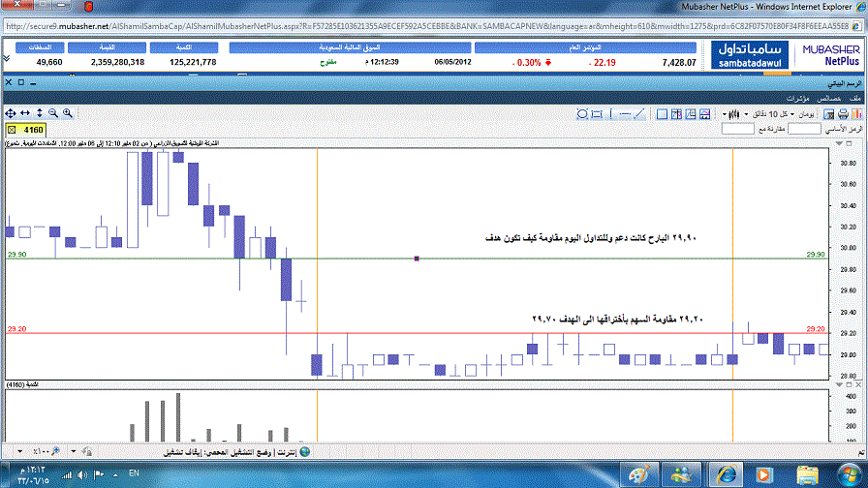Click the single chart layout icon
Viewport: 868px width, 488px height.
point(662,114)
